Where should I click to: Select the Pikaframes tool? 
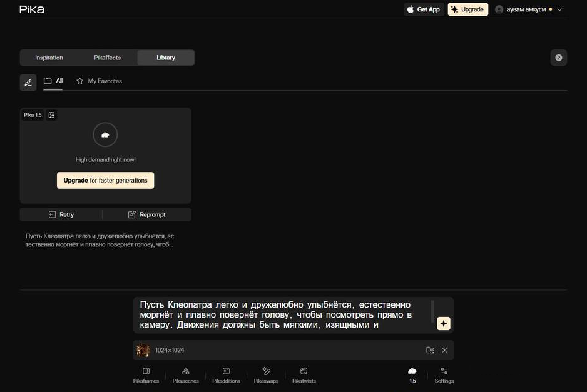(x=145, y=375)
